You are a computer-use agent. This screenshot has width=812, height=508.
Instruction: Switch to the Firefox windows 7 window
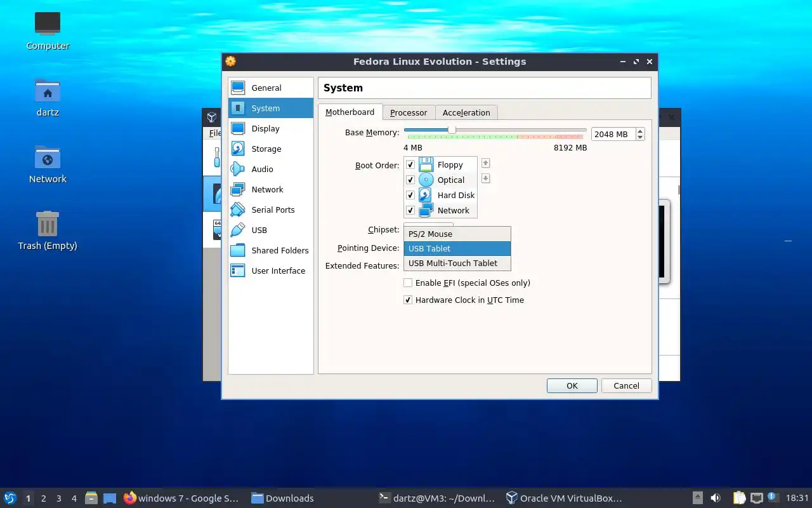182,498
